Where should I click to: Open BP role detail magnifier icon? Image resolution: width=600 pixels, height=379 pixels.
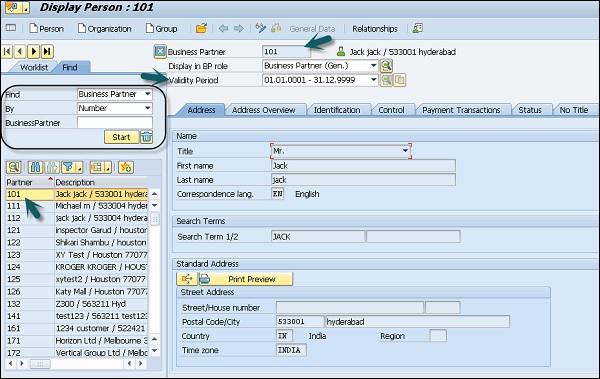tap(386, 66)
